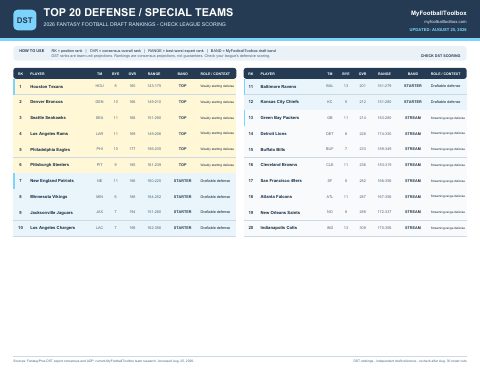Click the 'UPDATED' date line in header
This screenshot has width=480, height=371.
point(438,30)
